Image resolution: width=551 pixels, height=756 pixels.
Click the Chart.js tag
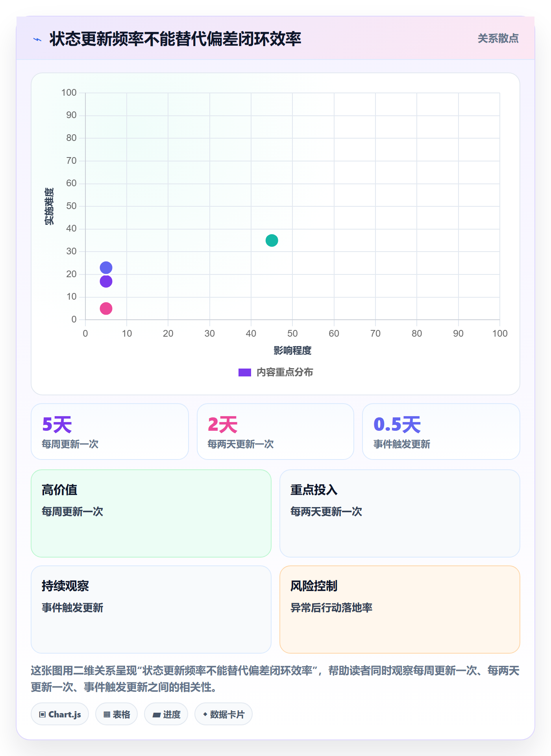tap(60, 714)
